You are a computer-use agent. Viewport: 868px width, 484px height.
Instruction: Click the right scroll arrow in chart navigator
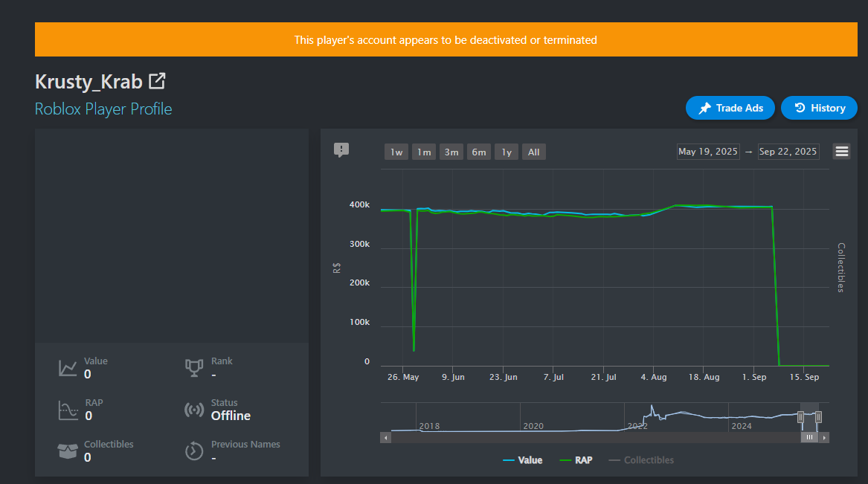tap(824, 438)
